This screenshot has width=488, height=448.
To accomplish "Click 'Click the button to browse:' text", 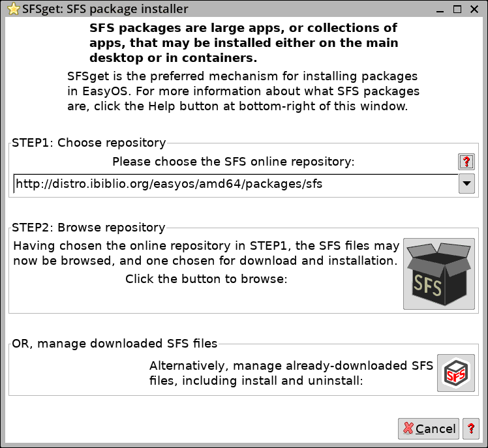I will [206, 278].
